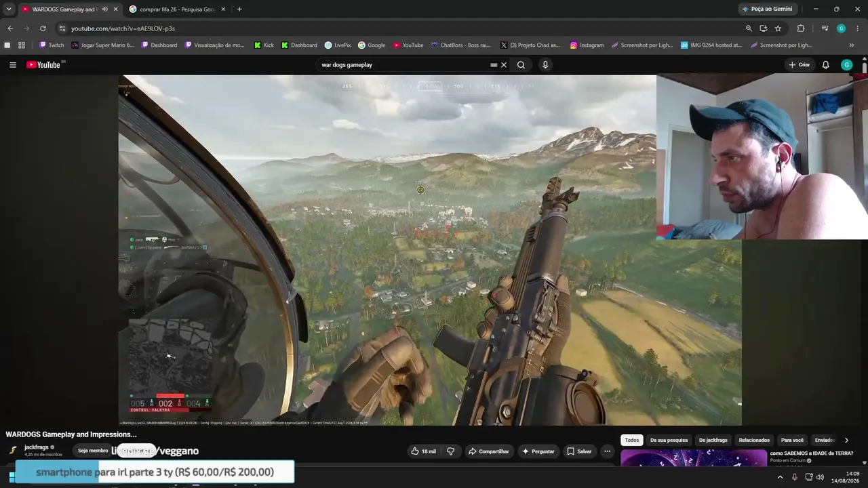Open the YouTube account avatar menu
Viewport: 868px width, 488px height.
[x=846, y=65]
